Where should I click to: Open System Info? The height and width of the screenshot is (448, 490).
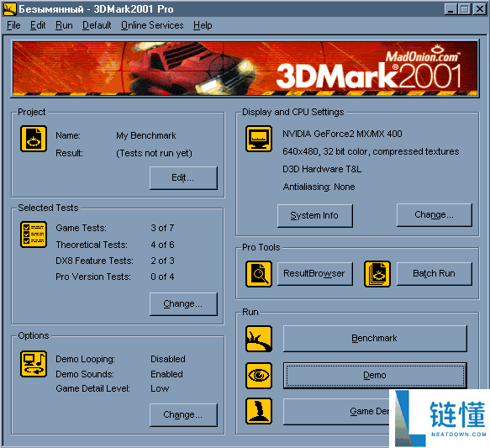pos(314,215)
